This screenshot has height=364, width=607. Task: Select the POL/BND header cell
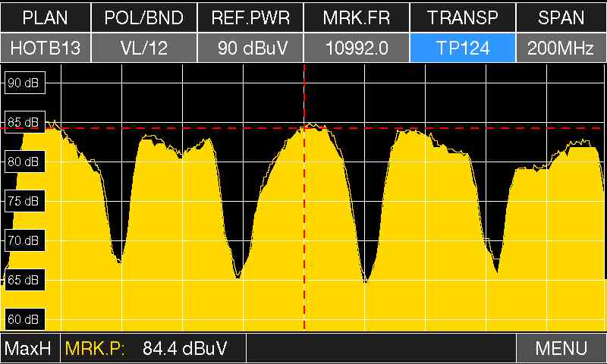pos(144,17)
